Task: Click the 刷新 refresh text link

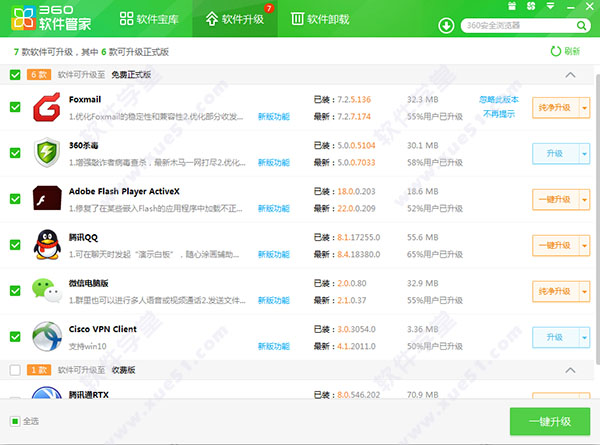Action: pyautogui.click(x=572, y=51)
